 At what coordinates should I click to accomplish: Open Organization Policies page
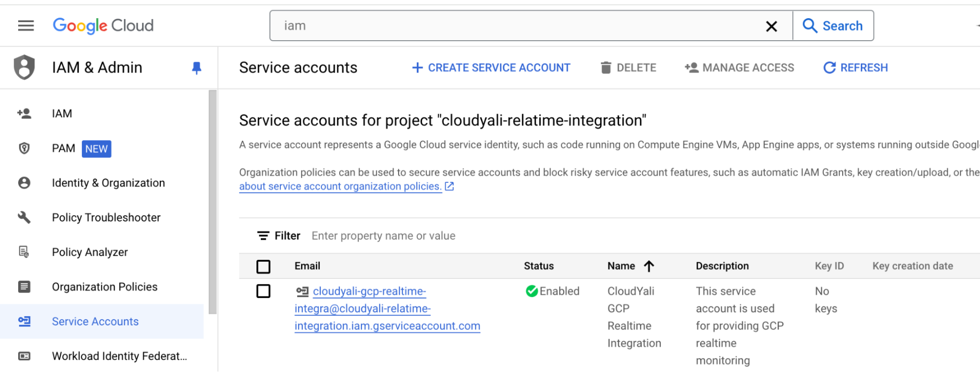pos(105,287)
